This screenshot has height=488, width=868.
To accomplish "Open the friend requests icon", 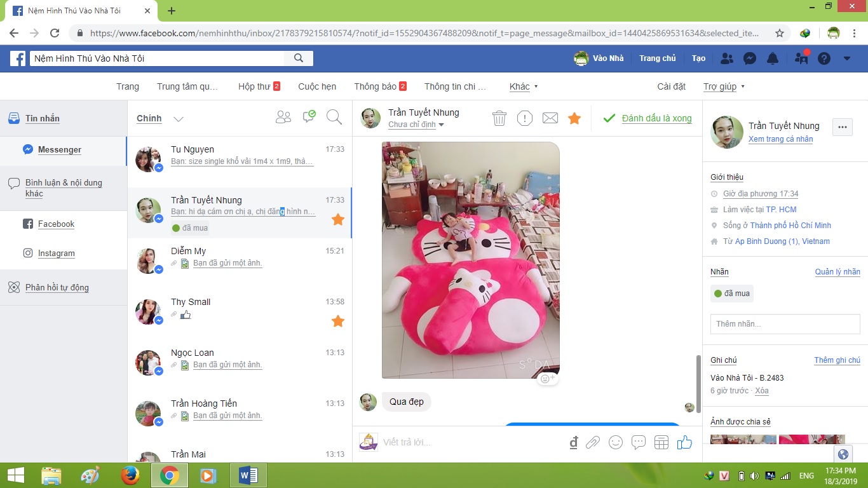I will pyautogui.click(x=727, y=58).
